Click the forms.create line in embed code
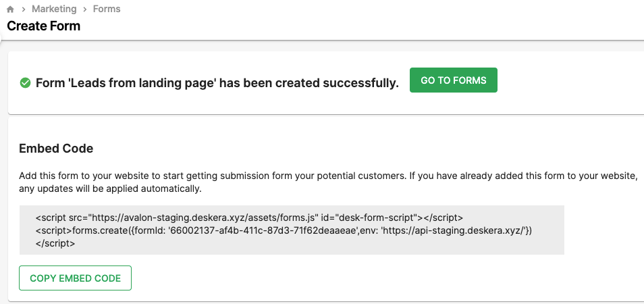Viewport: 644px width, 304px height. tap(284, 230)
